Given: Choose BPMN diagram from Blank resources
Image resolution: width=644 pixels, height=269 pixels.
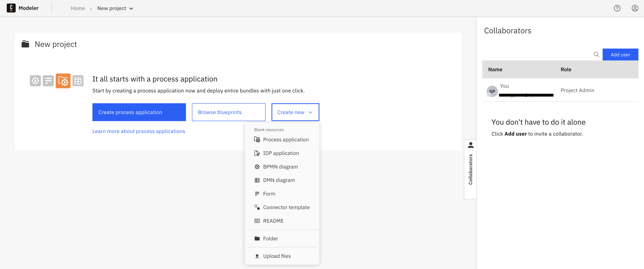Looking at the screenshot, I should 282,167.
